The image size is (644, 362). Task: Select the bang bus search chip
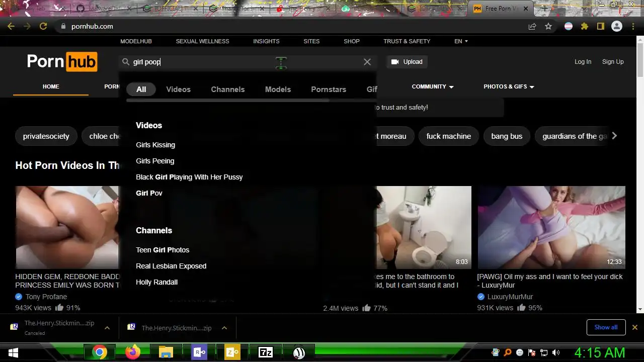tap(507, 136)
